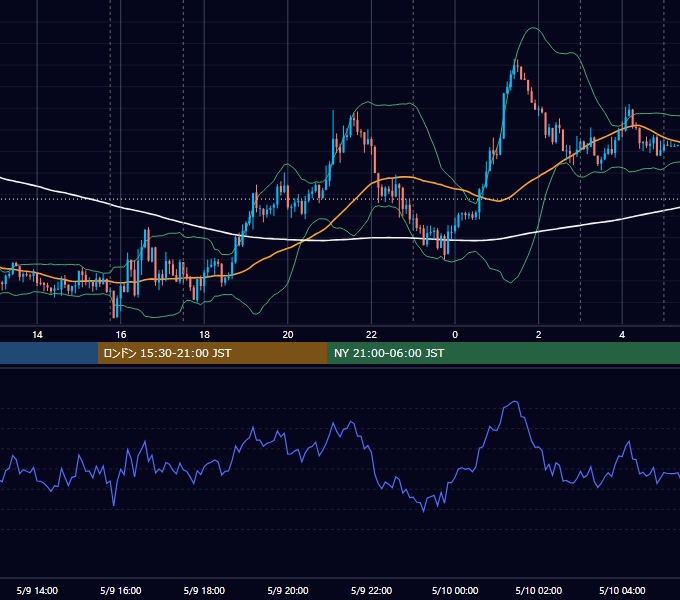The height and width of the screenshot is (600, 680).
Task: Click the 5/9 18:00 date label
Action: point(204,590)
